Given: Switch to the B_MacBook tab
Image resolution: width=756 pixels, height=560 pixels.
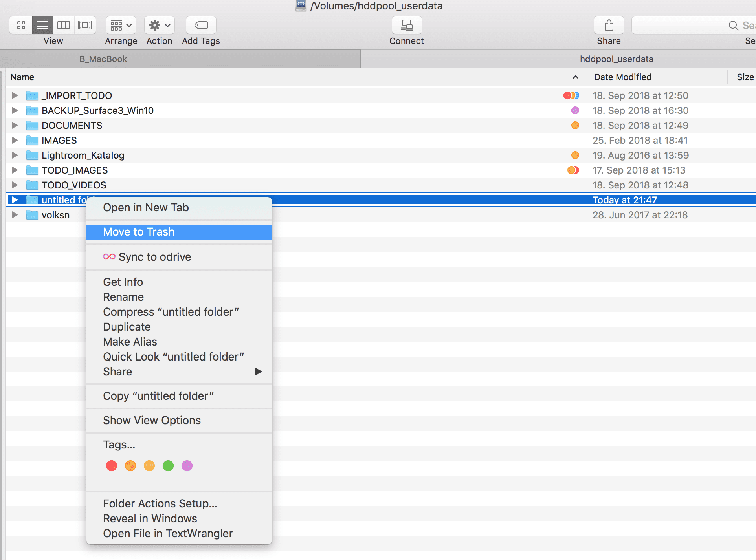Looking at the screenshot, I should (x=103, y=59).
